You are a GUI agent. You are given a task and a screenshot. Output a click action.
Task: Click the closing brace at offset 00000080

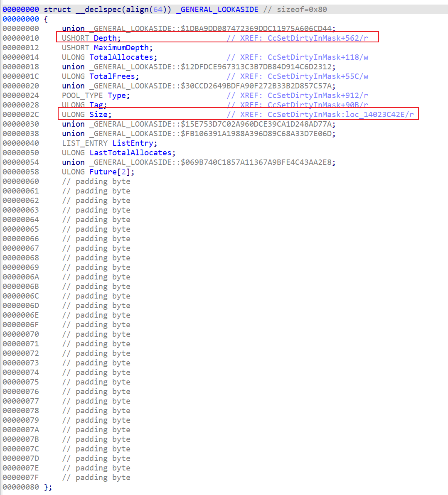coord(48,487)
